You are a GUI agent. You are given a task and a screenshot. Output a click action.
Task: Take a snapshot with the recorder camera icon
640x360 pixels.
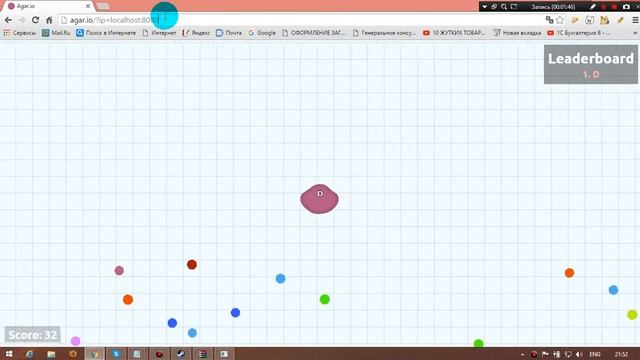626,7
